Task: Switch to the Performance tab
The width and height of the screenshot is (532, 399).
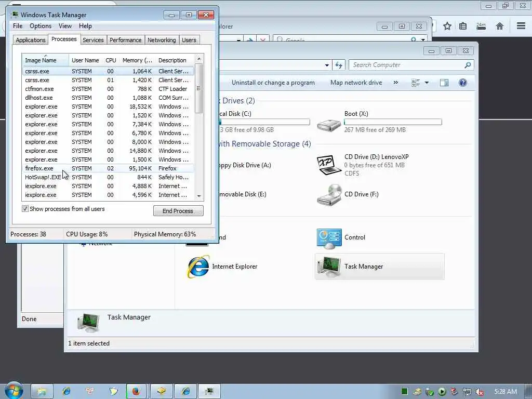Action: [126, 40]
